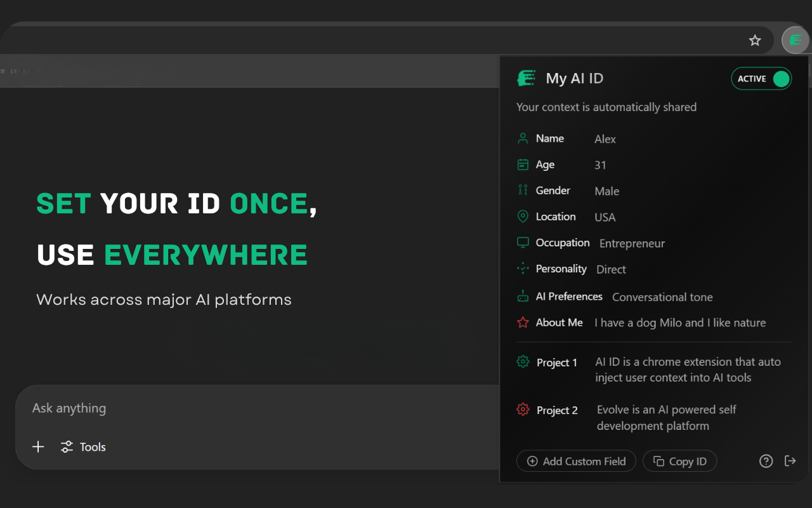Click the Ask anything input field
Screen dimensions: 812x508
click(x=190, y=408)
